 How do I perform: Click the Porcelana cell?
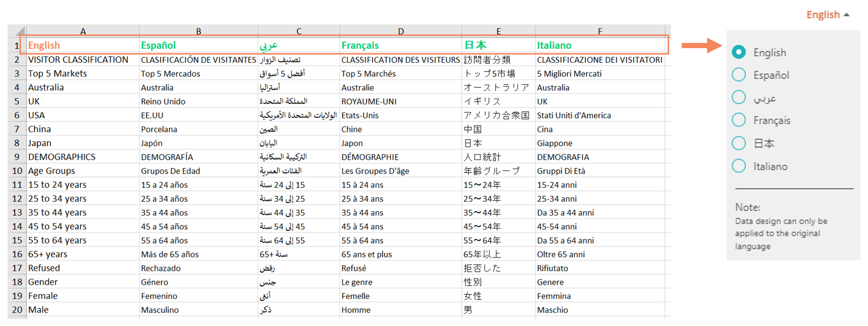[198, 129]
